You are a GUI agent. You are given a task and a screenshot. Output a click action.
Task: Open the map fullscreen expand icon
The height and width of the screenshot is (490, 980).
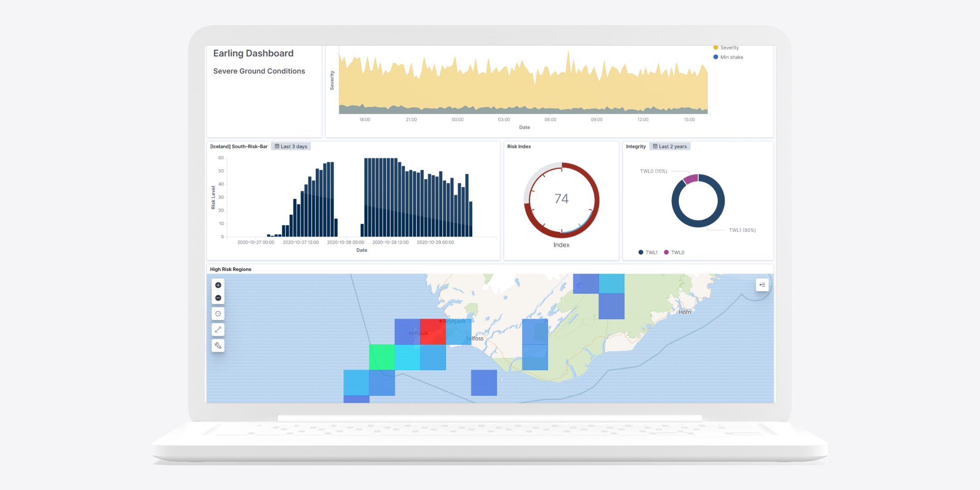coord(218,330)
